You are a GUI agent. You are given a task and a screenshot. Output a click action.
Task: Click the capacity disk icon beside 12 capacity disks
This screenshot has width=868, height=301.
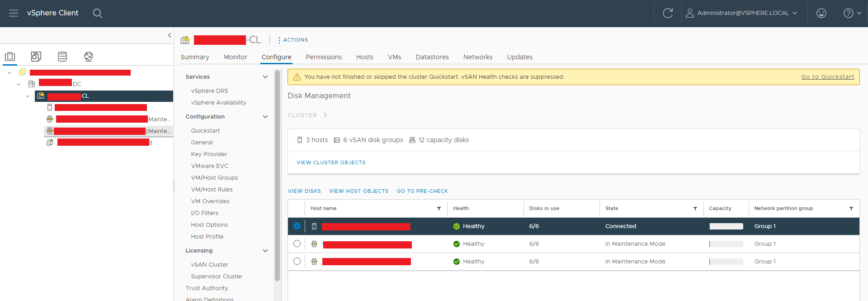point(412,140)
